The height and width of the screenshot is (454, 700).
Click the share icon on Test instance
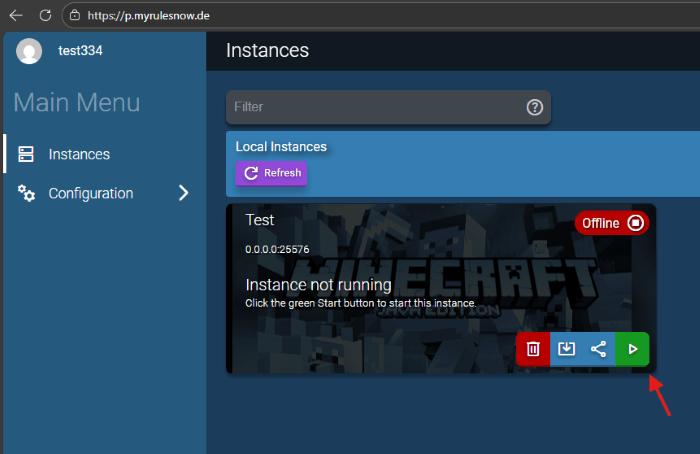point(599,349)
